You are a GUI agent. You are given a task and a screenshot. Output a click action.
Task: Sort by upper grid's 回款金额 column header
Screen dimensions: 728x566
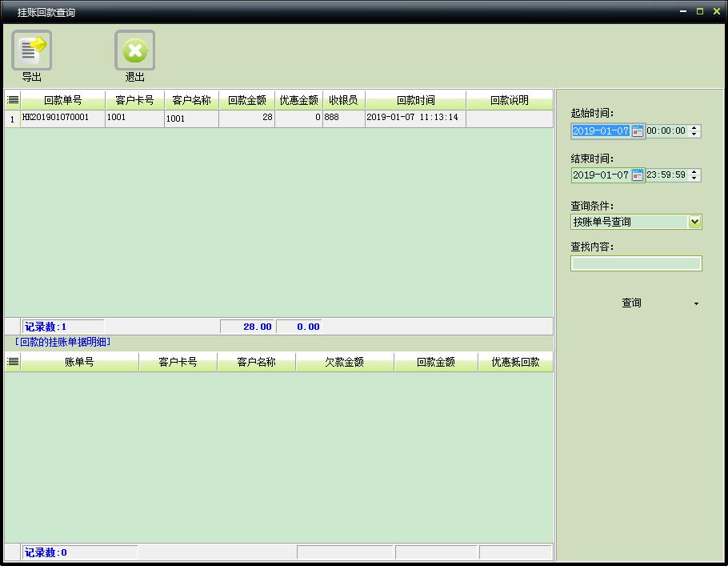pos(247,100)
